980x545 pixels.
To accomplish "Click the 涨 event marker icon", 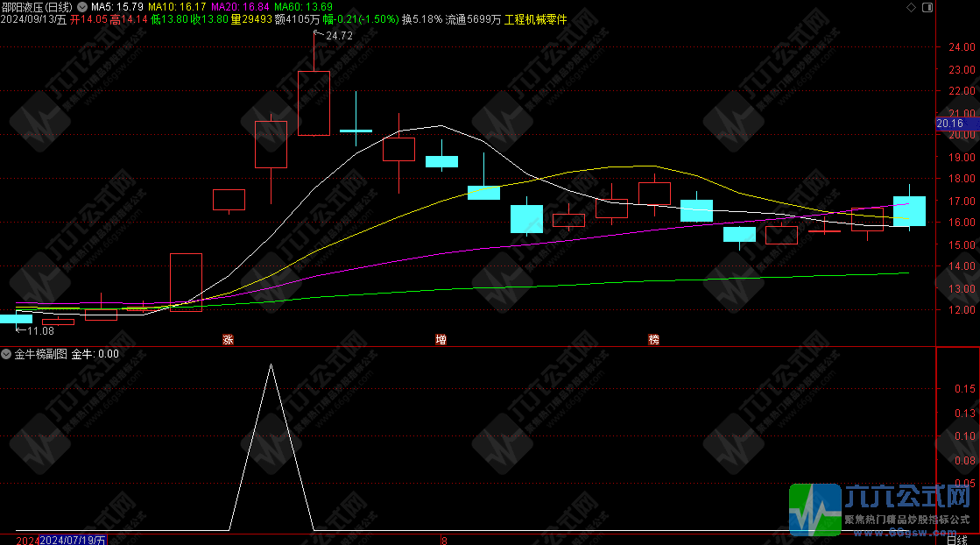I will tap(228, 340).
